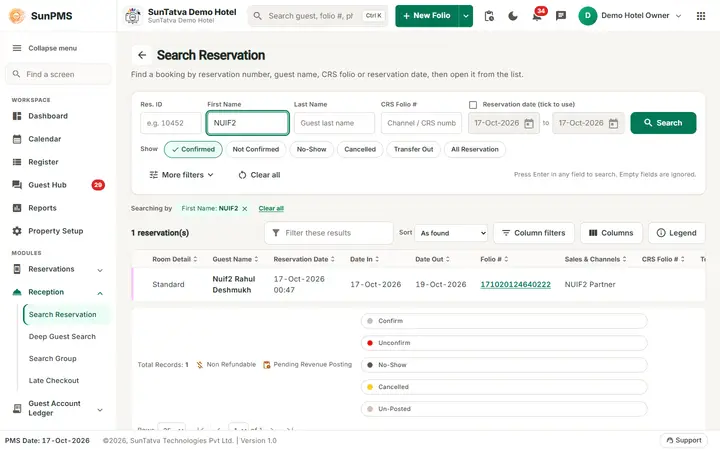Click the Support button

coord(684,440)
